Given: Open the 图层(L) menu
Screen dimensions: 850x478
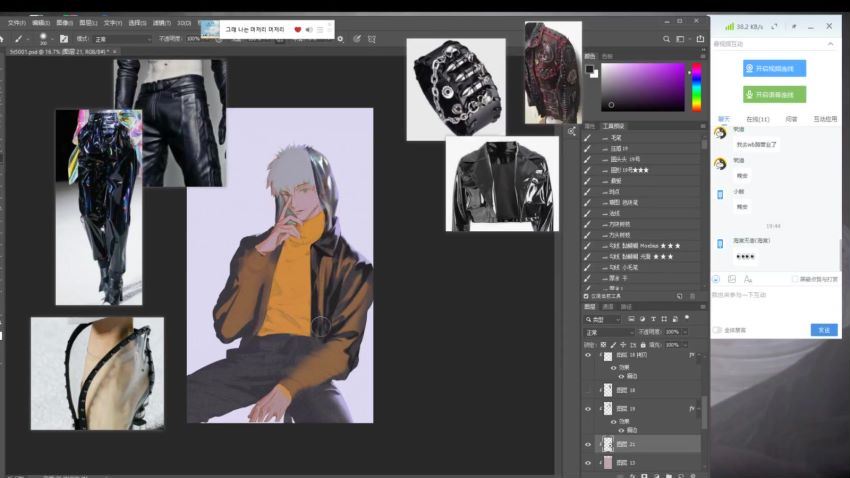Looking at the screenshot, I should point(88,23).
